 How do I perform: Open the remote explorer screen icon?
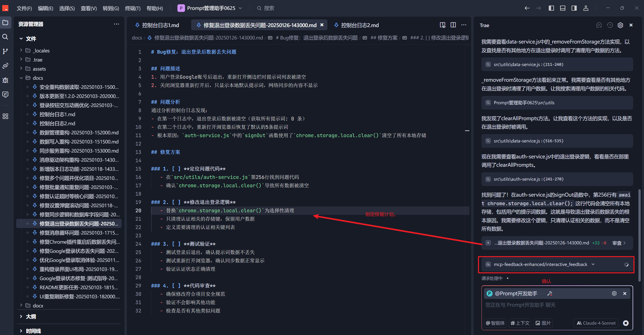point(5,94)
